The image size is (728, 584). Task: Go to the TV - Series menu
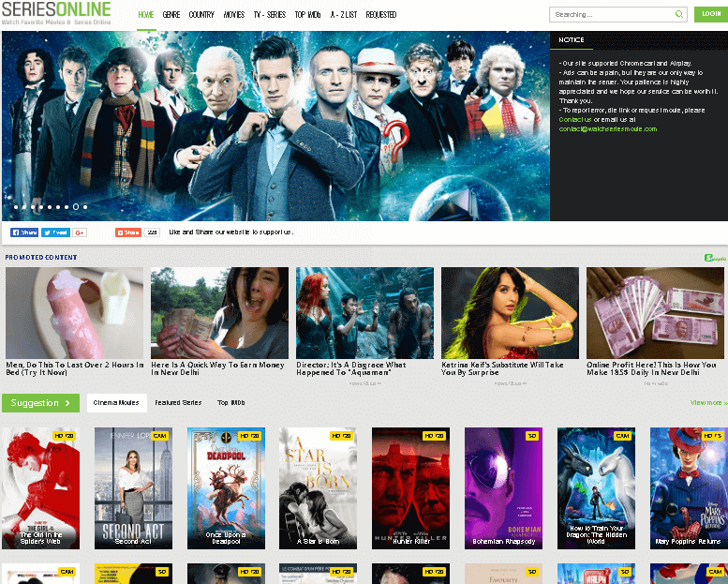(x=269, y=15)
